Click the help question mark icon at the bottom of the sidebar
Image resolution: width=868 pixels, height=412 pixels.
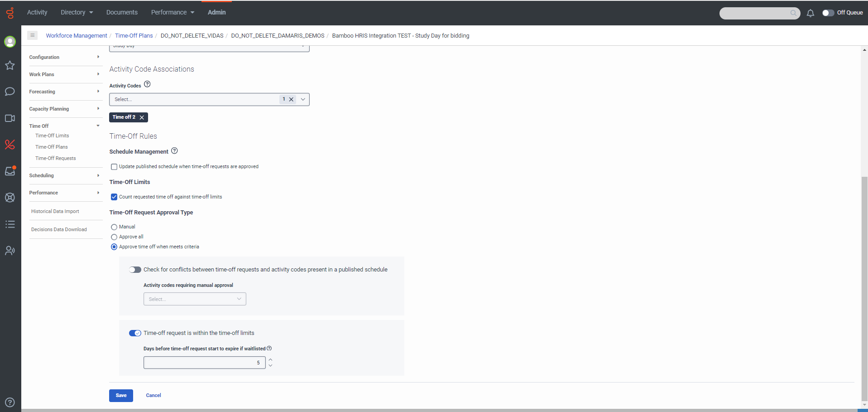coord(10,402)
